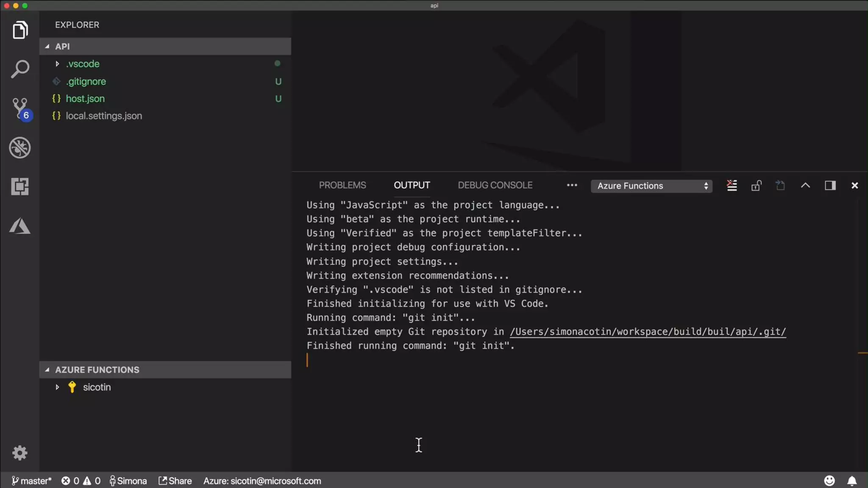Clear the output panel contents
The image size is (868, 488).
tap(732, 186)
